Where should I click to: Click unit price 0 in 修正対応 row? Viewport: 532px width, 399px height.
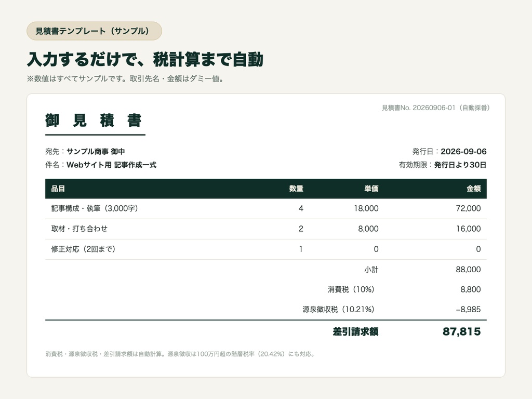[x=376, y=249]
